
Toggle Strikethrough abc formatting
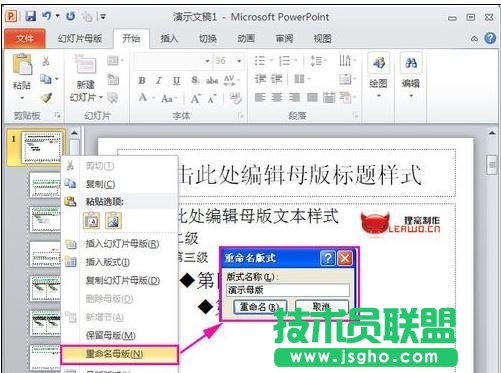click(212, 80)
